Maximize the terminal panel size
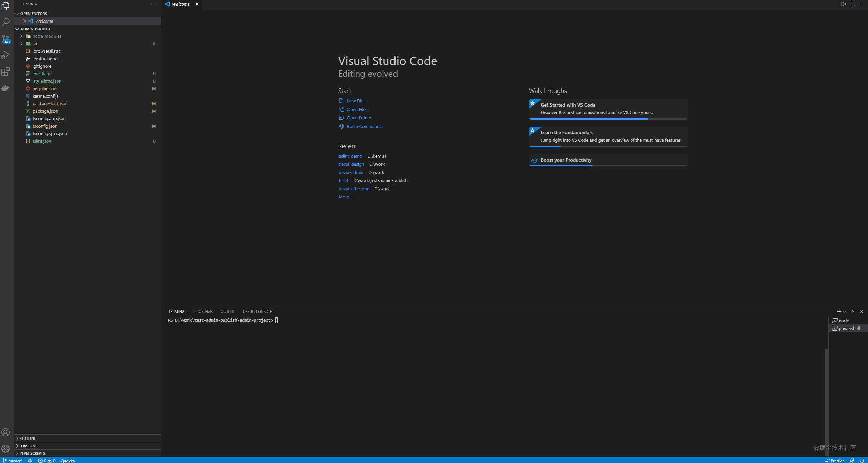Image resolution: width=868 pixels, height=463 pixels. 853,312
